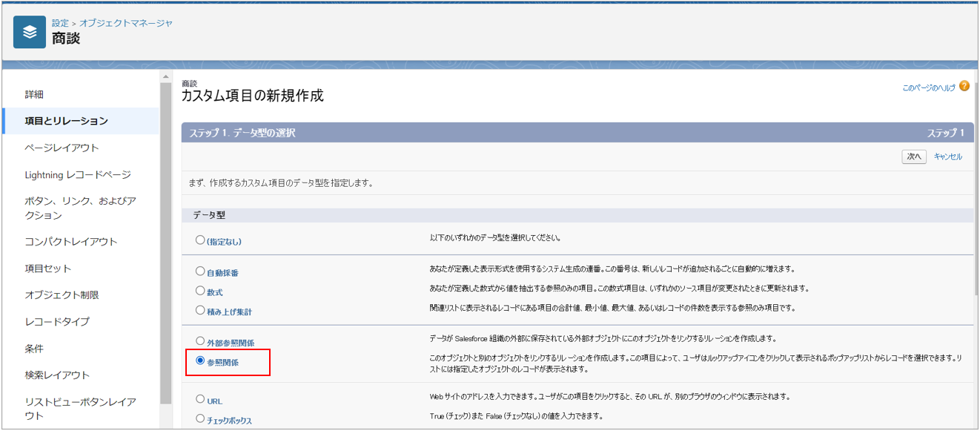The width and height of the screenshot is (980, 431).
Task: Click the キャンセル link
Action: 947,157
